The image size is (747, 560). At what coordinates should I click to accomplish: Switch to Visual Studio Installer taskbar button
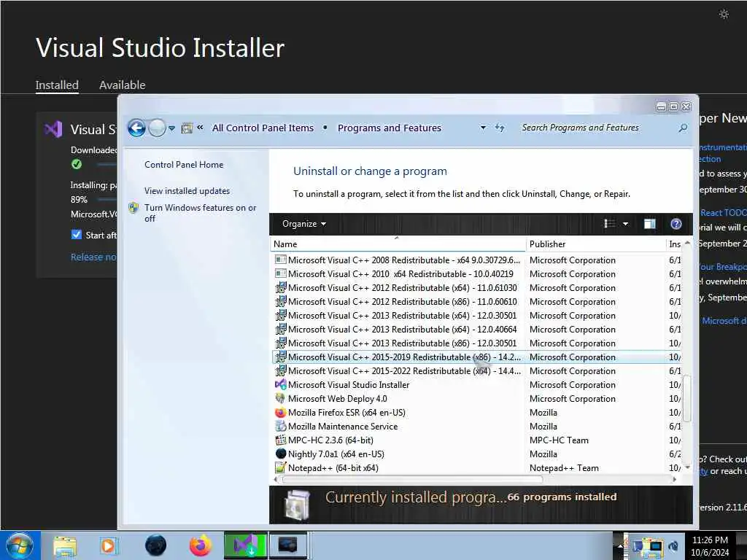[x=245, y=545]
